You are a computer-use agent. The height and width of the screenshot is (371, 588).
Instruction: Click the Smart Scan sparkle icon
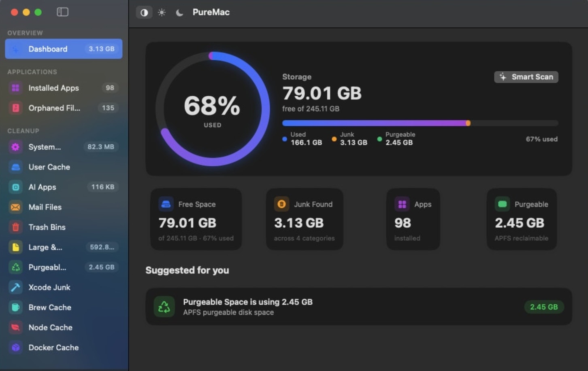[x=503, y=77]
